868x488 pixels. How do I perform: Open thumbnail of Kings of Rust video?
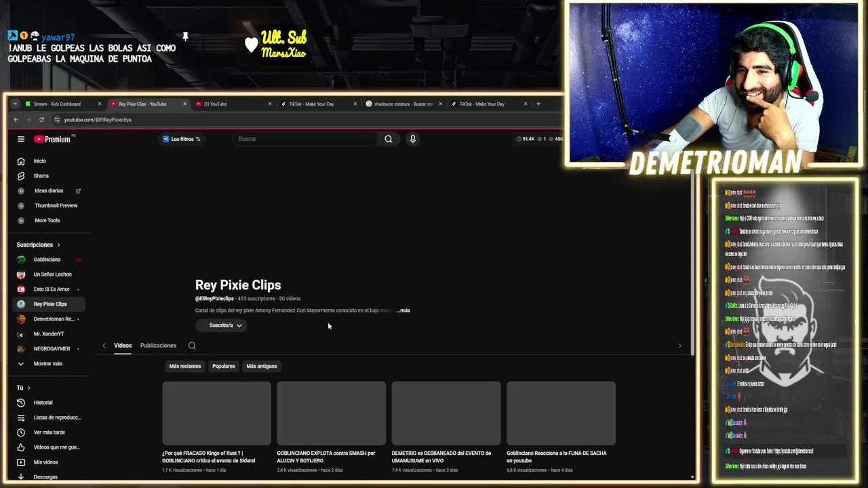[x=216, y=413]
